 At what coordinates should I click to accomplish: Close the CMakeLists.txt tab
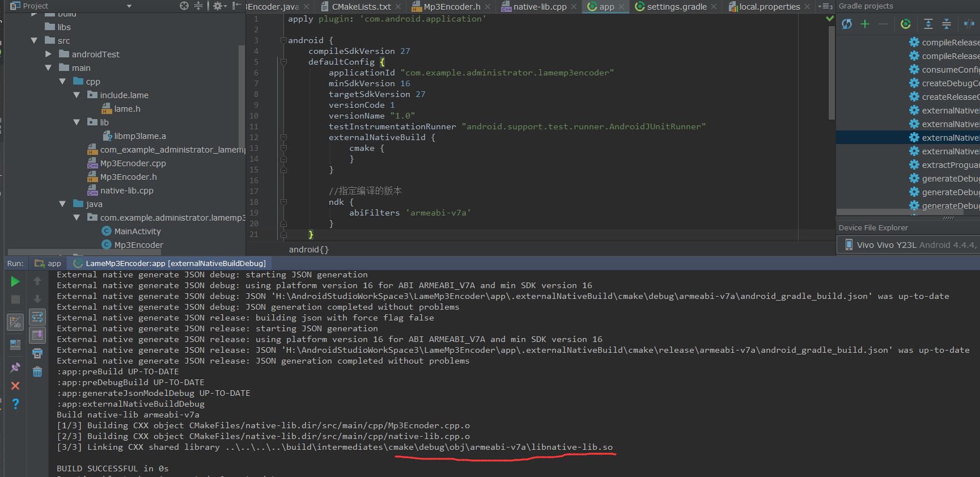398,7
